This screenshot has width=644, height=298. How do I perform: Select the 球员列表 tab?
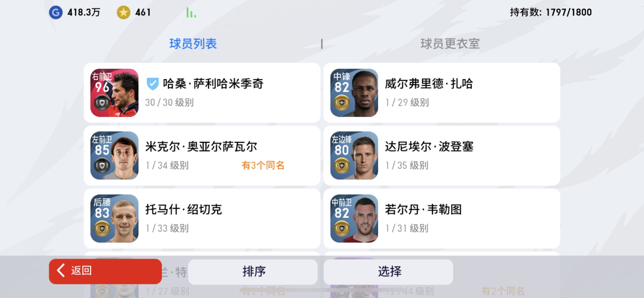[x=193, y=44]
